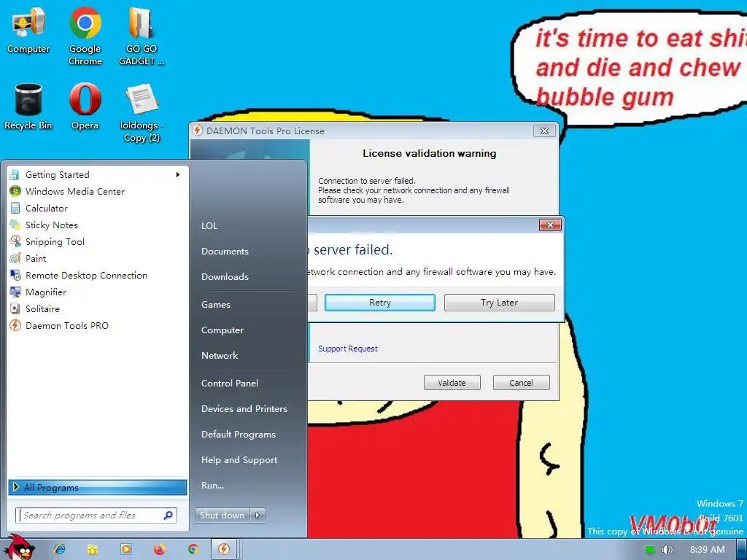Click the Daemon Tools PRO lightning icon

coord(15,326)
